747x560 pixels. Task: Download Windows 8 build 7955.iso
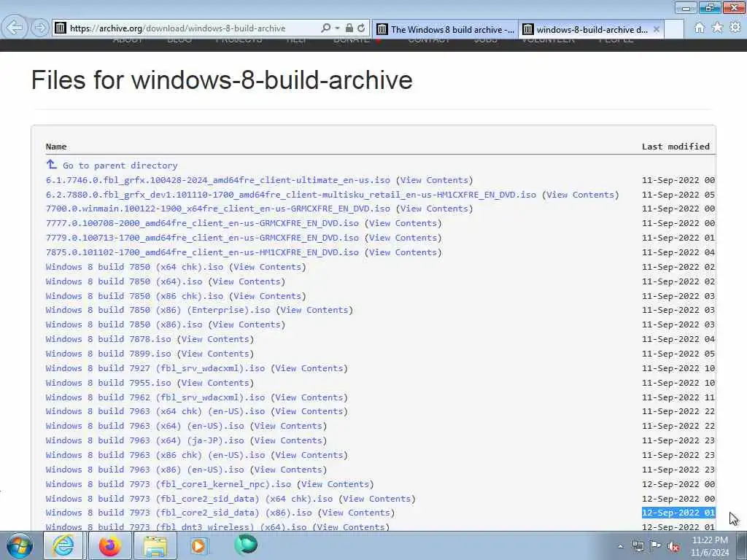click(x=108, y=383)
